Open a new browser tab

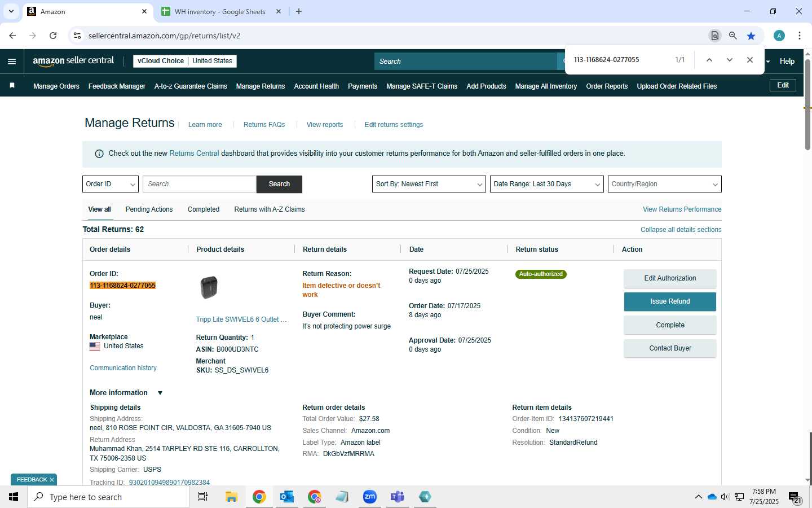point(299,11)
